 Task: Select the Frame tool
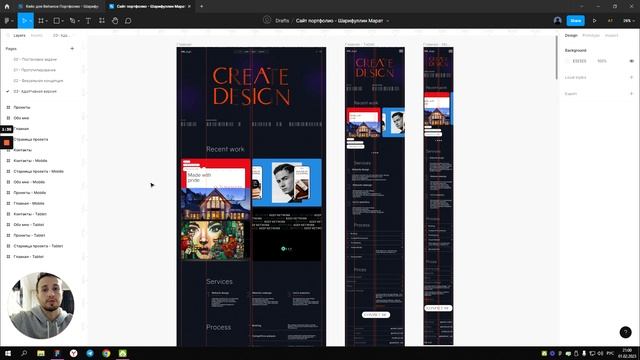click(x=41, y=20)
